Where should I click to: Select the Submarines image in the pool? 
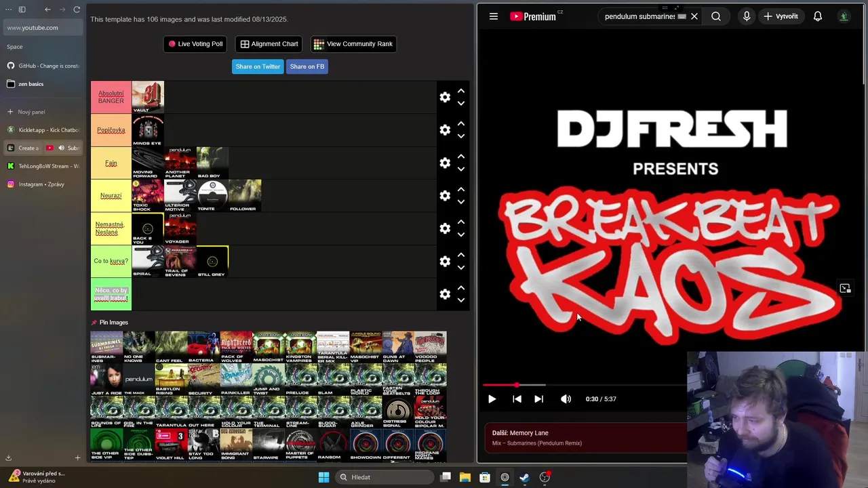click(x=106, y=347)
